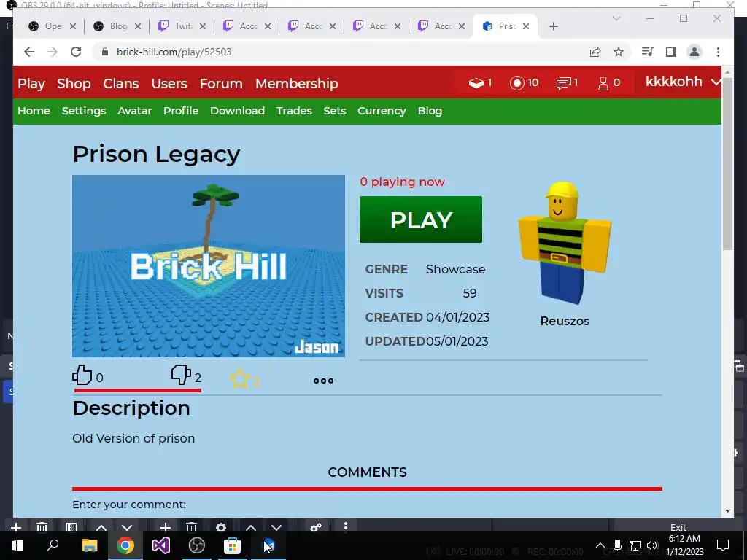The image size is (747, 560).
Task: Open OBS Studio from taskbar
Action: (x=197, y=545)
